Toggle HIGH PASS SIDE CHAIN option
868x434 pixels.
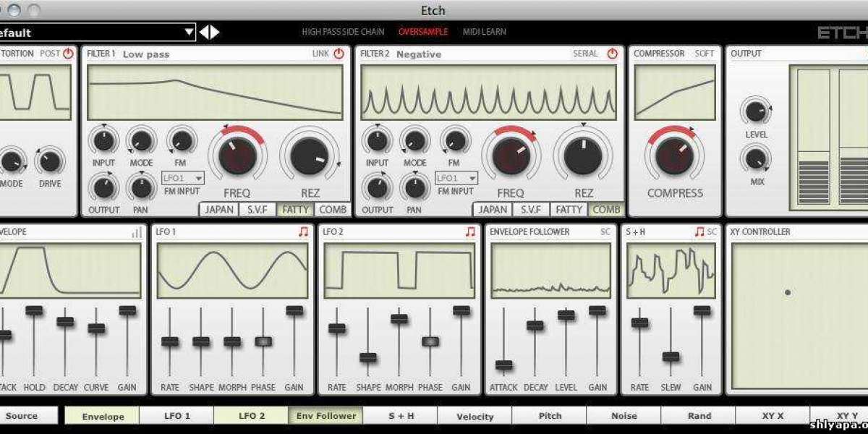coord(344,32)
